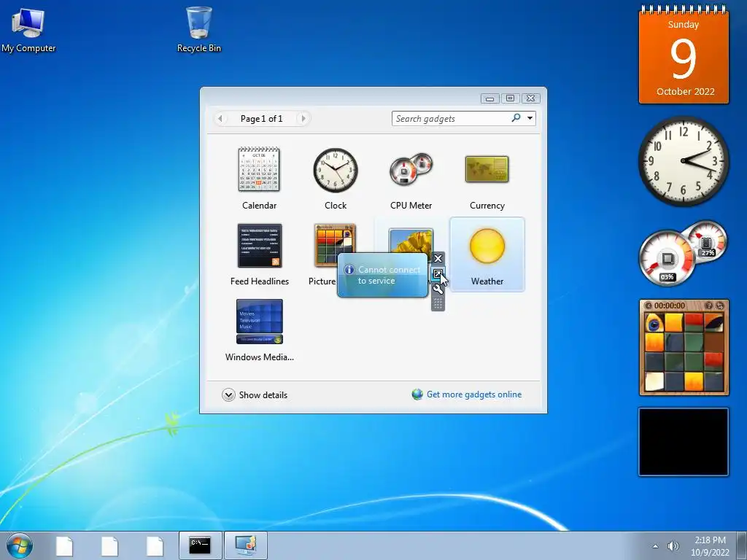Click the globe icon beside gadgets link
This screenshot has height=560, width=747.
[x=417, y=394]
